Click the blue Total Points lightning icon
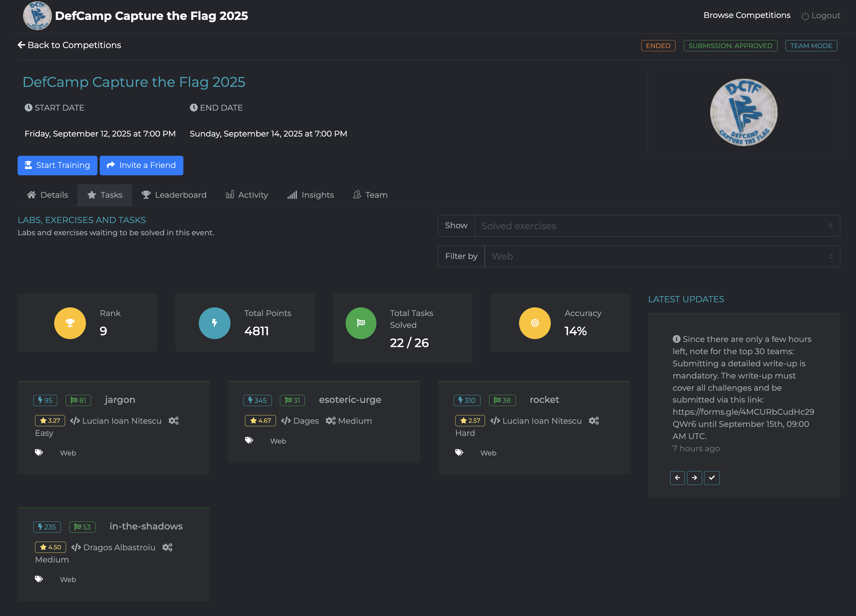 point(214,323)
